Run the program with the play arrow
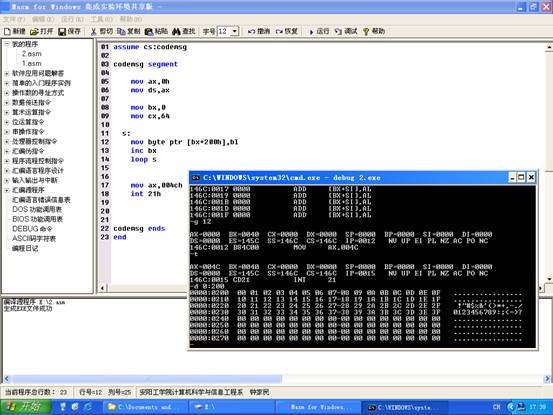This screenshot has width=553, height=415. point(311,32)
